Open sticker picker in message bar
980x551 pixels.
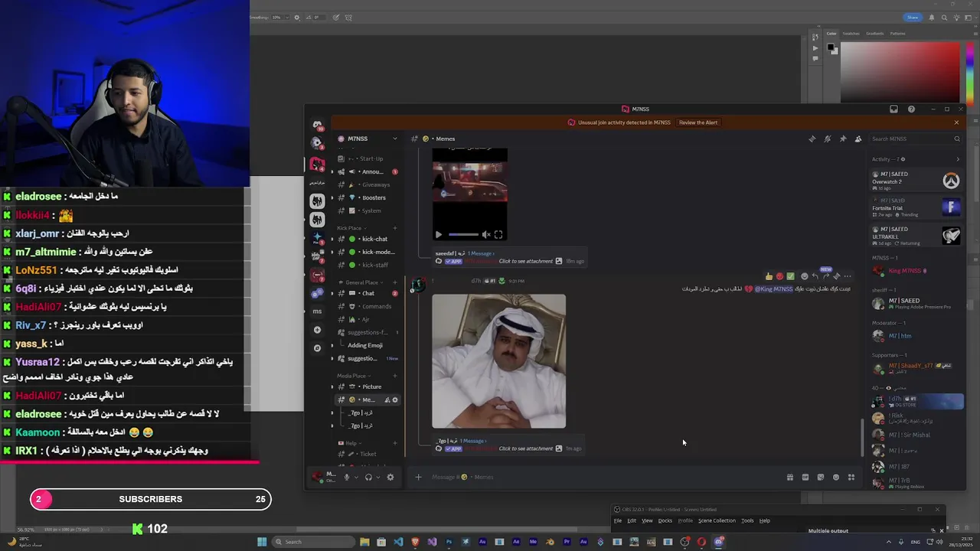pos(821,478)
